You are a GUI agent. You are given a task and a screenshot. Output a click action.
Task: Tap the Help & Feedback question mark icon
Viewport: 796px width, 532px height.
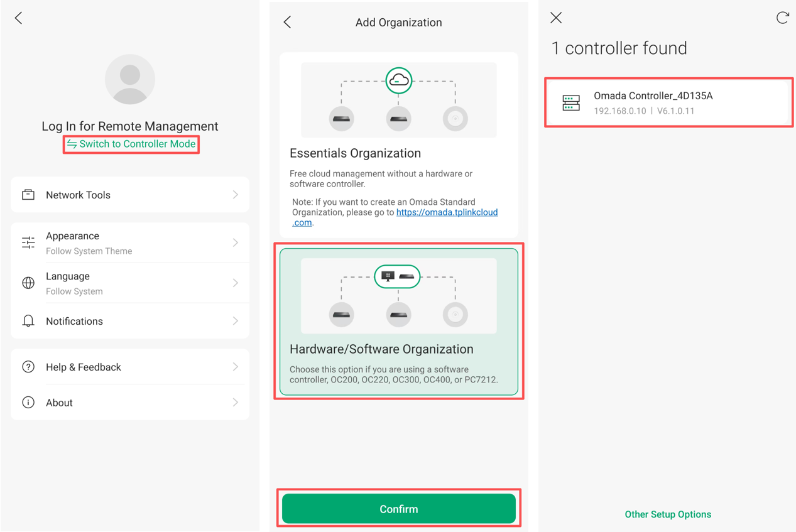[x=28, y=367]
